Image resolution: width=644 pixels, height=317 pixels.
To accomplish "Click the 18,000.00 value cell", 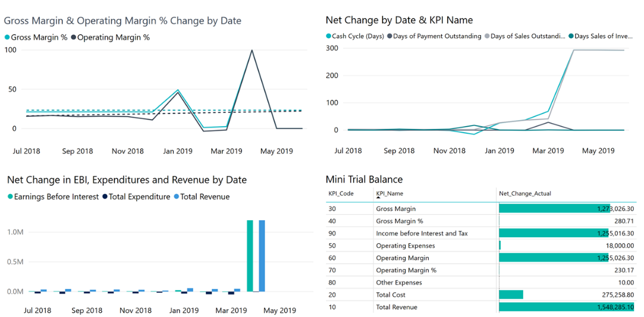I will pyautogui.click(x=566, y=246).
